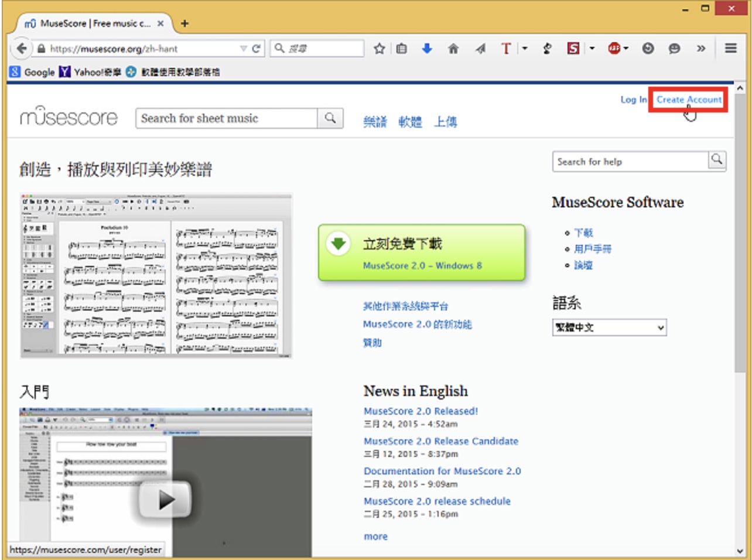The height and width of the screenshot is (560, 752).
Task: Click the MuseScore sheet music screenshot thumbnail
Action: coord(156,275)
